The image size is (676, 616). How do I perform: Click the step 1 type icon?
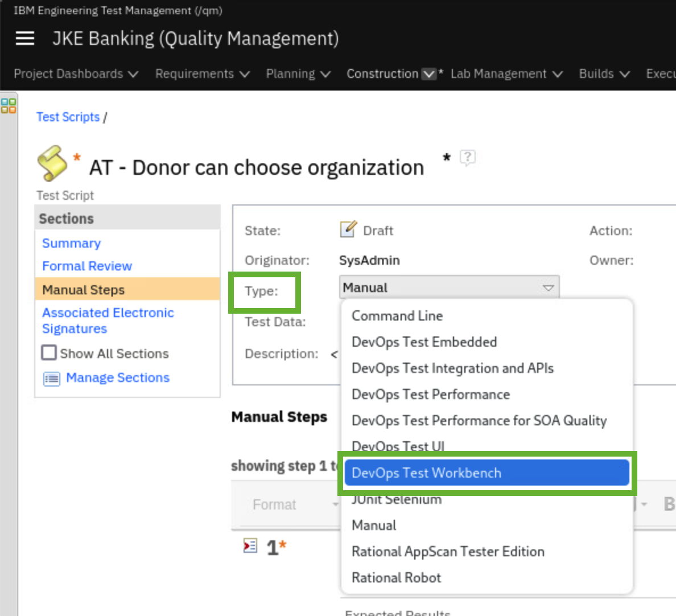pyautogui.click(x=250, y=546)
